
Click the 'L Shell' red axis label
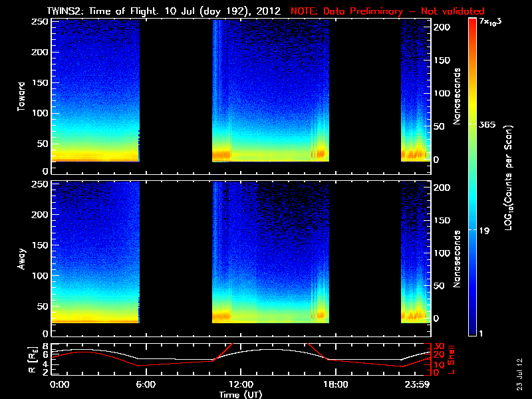click(452, 360)
